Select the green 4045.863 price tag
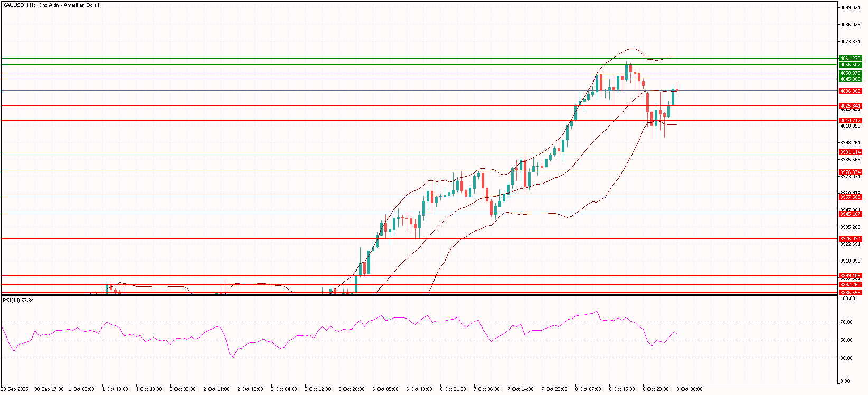The image size is (868, 395). click(x=850, y=79)
